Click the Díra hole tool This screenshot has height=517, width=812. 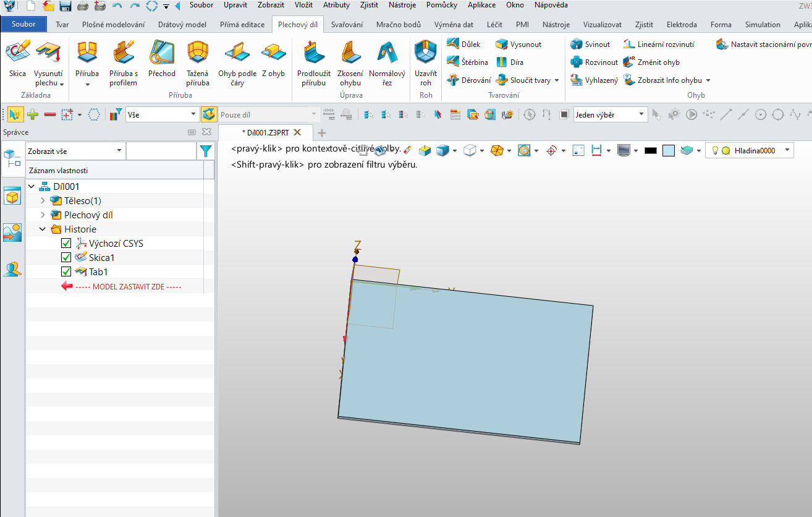[509, 62]
